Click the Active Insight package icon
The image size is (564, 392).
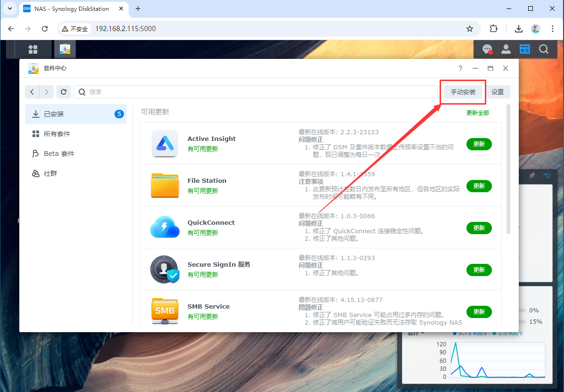(x=165, y=144)
